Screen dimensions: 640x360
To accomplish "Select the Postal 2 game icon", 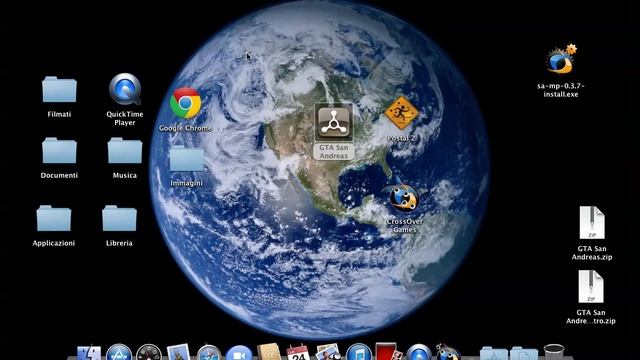I will (402, 113).
